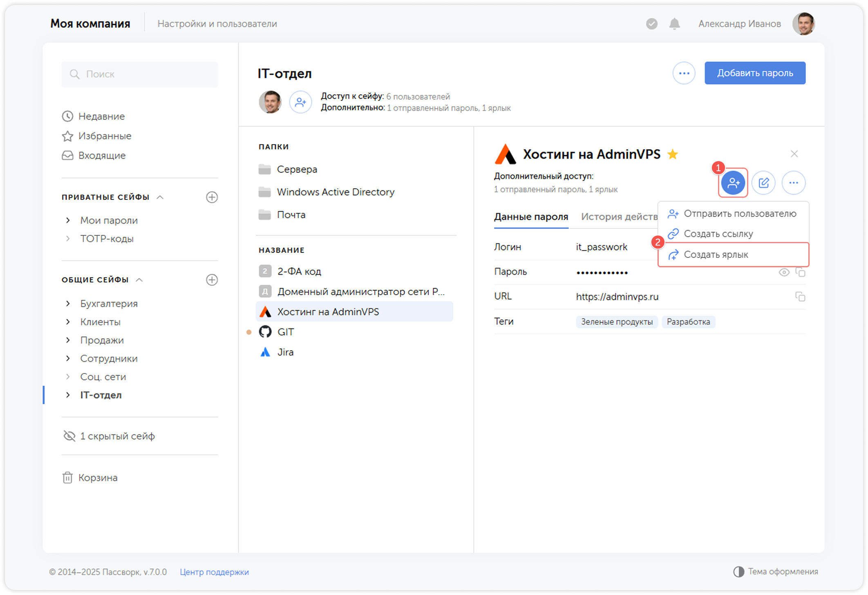
Task: Click the Разработка tag
Action: click(x=689, y=322)
